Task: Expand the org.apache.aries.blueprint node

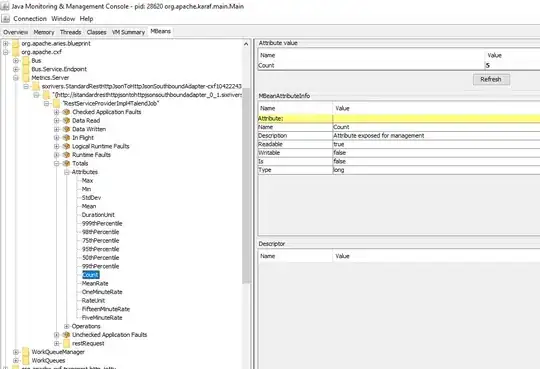Action: 6,43
